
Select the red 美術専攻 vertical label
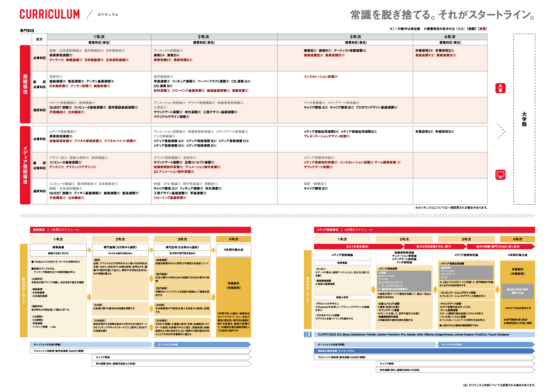point(25,84)
